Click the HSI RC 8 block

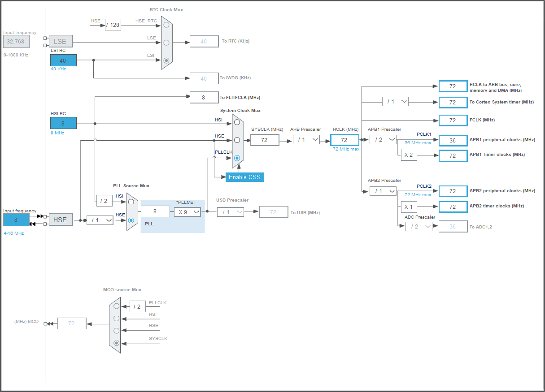(x=63, y=123)
